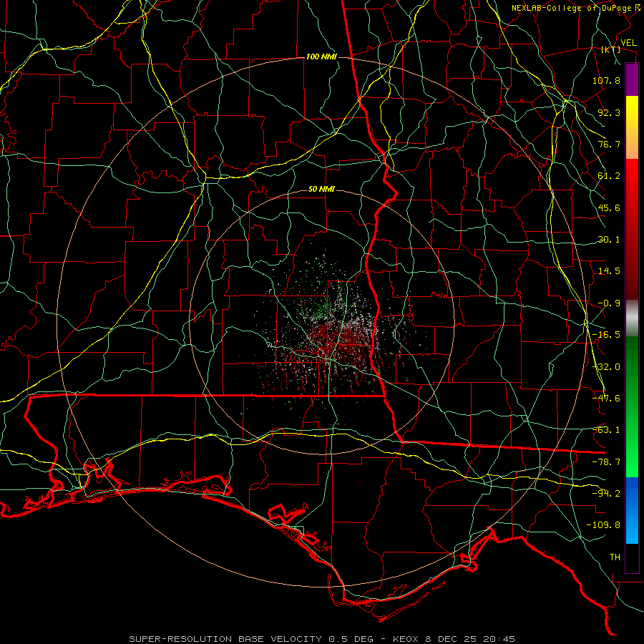Image resolution: width=644 pixels, height=644 pixels.
Task: Click the -78.7 velocity scale value
Action: (606, 462)
